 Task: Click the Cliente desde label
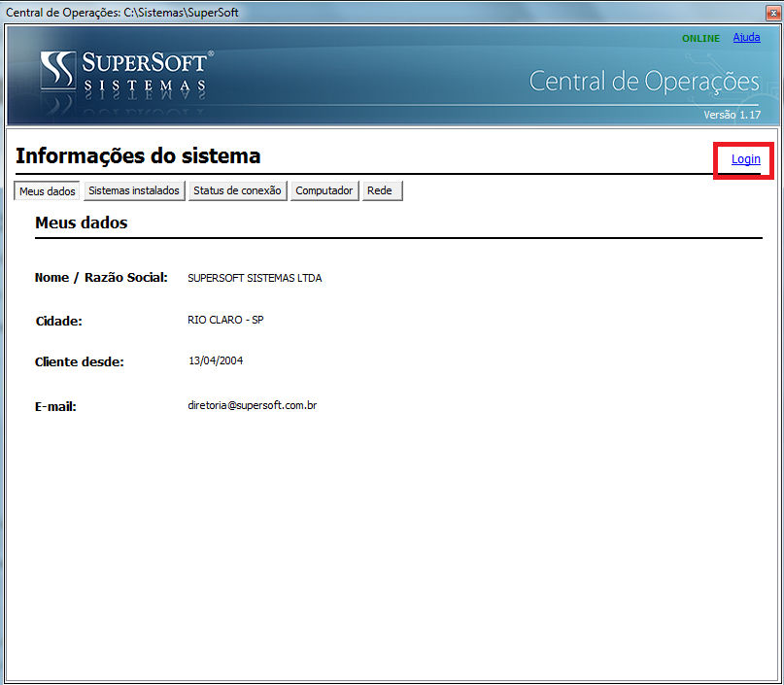click(79, 362)
